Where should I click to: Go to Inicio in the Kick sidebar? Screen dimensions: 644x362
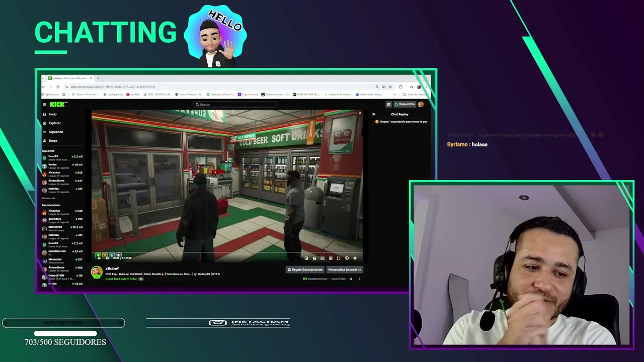(x=52, y=115)
